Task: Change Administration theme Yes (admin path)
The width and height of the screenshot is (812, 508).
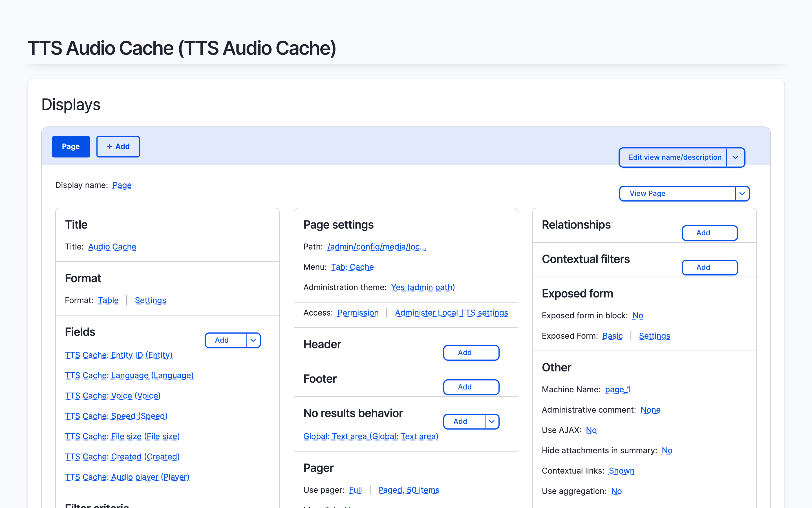Action: (x=423, y=287)
